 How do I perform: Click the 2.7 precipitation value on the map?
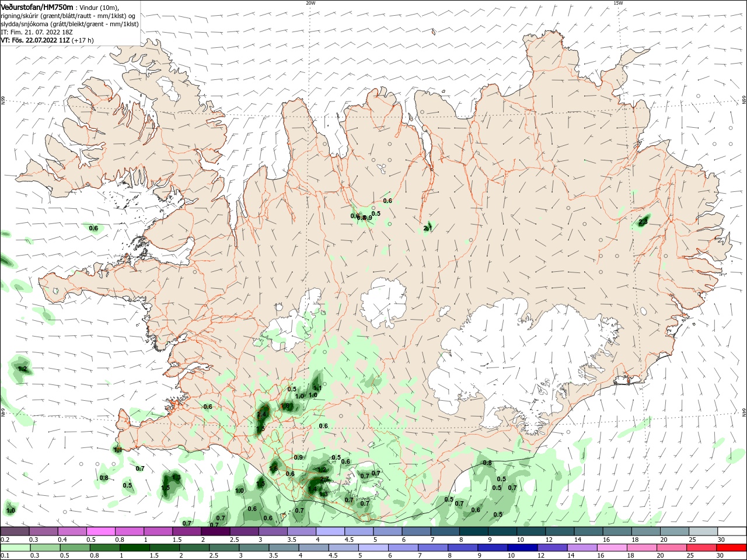325,479
